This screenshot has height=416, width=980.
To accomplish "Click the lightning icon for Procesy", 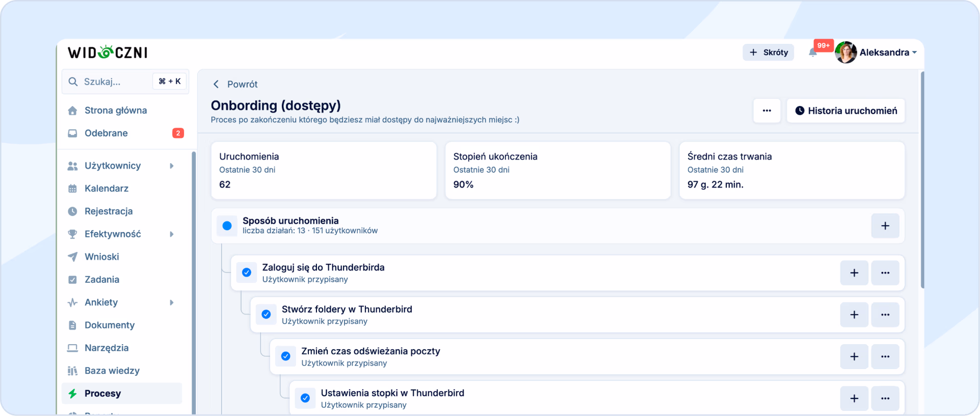I will point(72,394).
